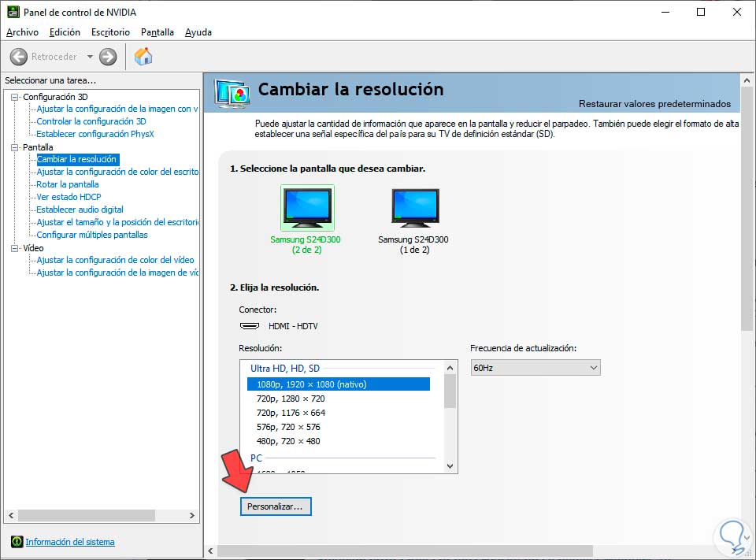Open the Escritorio menu

110,32
